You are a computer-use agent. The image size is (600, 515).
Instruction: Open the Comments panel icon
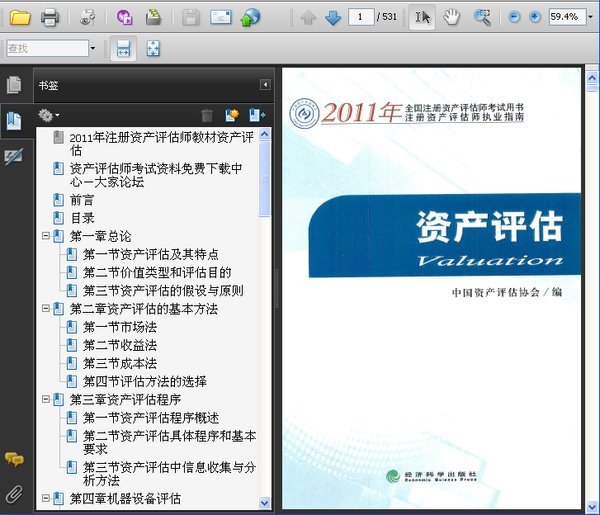point(14,459)
